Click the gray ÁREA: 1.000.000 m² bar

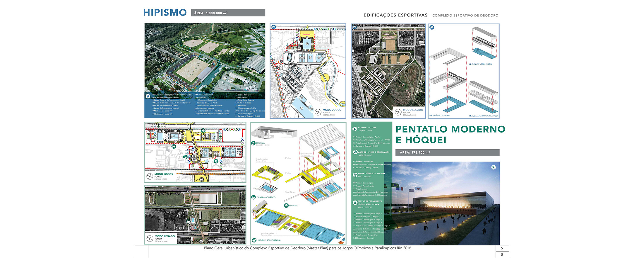pos(228,13)
